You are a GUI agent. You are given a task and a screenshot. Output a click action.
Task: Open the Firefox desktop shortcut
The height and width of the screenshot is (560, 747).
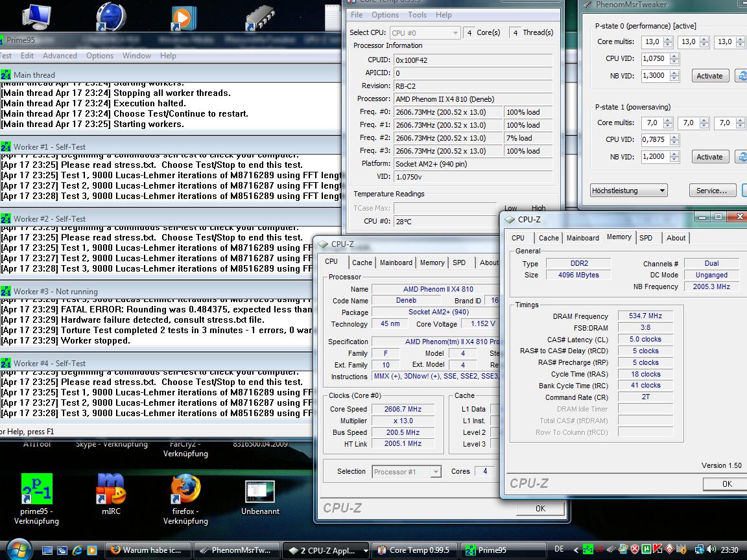click(185, 489)
